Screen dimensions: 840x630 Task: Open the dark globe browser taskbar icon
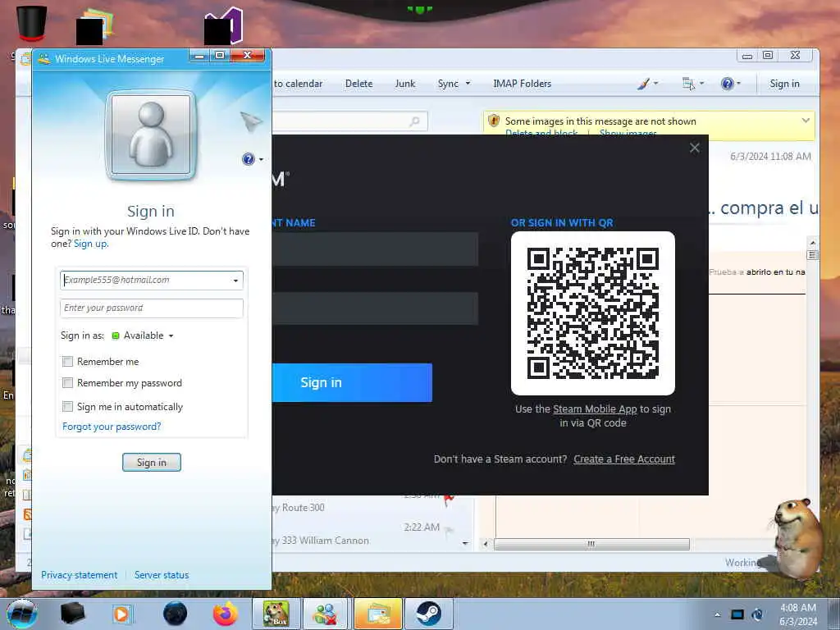pyautogui.click(x=176, y=614)
